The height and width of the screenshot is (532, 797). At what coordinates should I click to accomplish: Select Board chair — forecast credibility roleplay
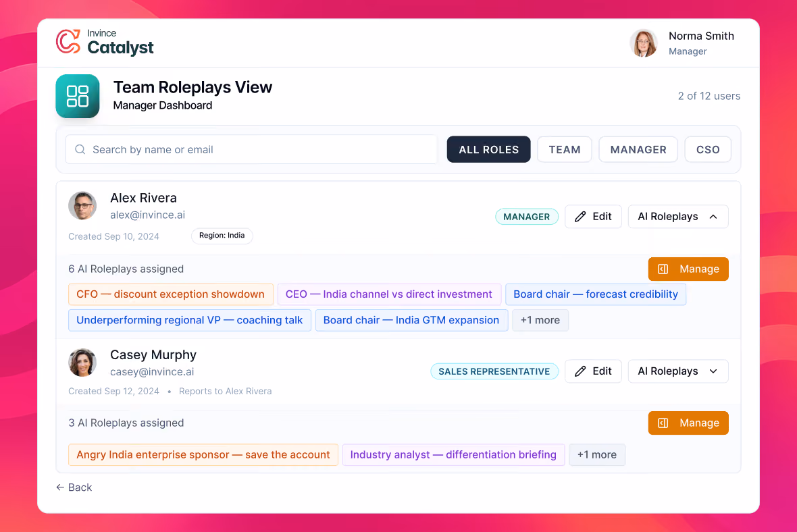tap(596, 294)
